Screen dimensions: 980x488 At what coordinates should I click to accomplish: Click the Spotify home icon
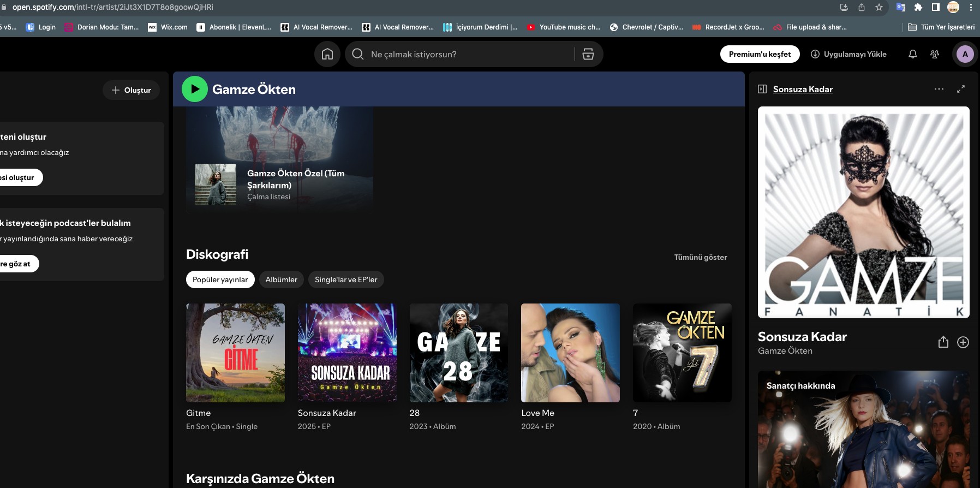(x=327, y=54)
